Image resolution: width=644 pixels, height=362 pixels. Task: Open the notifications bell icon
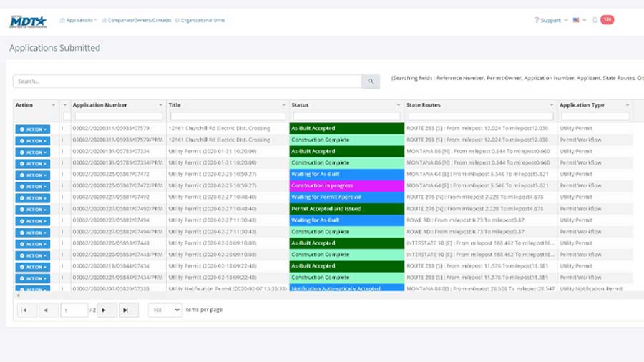click(595, 20)
